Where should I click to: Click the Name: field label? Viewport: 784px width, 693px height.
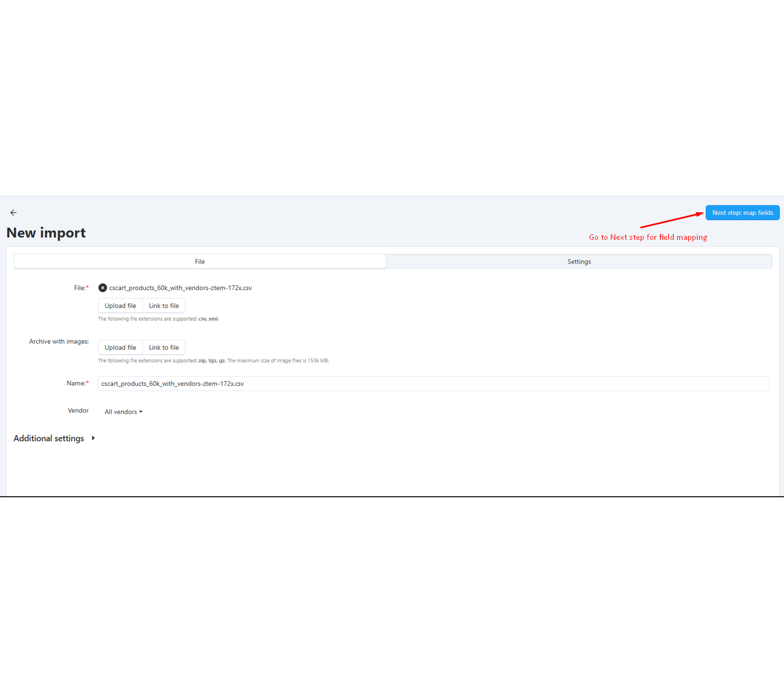tap(77, 383)
